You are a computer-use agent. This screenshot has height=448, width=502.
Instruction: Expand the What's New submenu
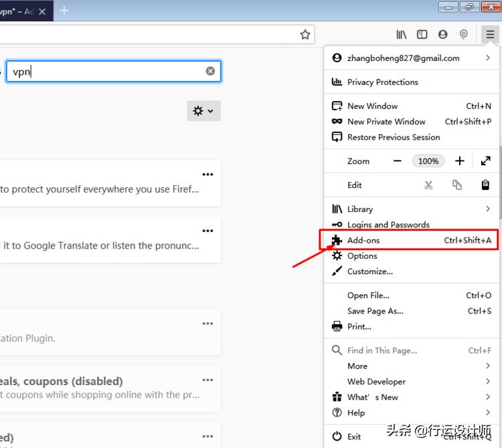[x=412, y=397]
